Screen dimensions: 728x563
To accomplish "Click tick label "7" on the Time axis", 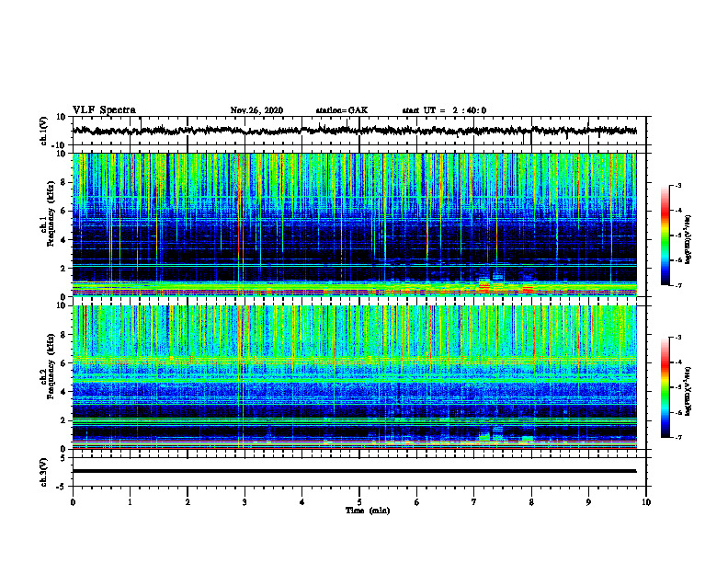I will pos(474,502).
